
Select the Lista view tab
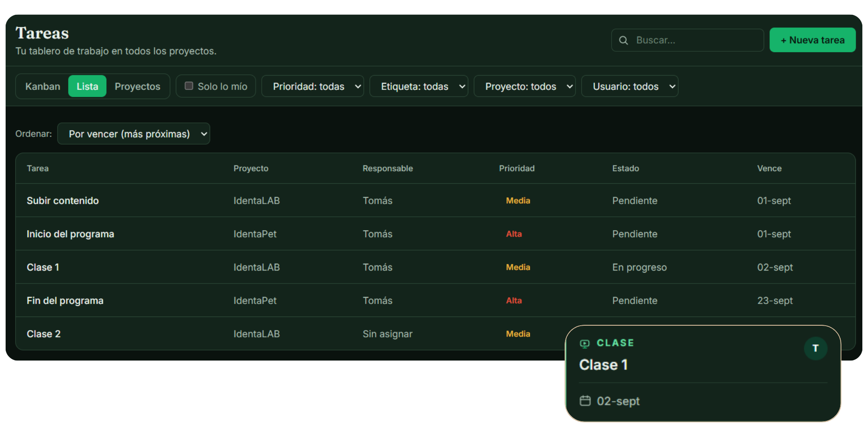[x=87, y=86]
